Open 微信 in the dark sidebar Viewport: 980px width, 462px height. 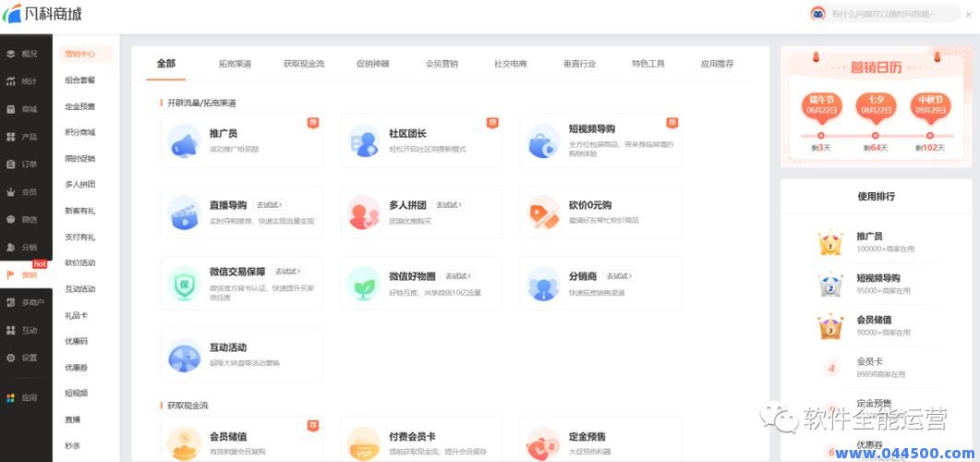click(22, 219)
